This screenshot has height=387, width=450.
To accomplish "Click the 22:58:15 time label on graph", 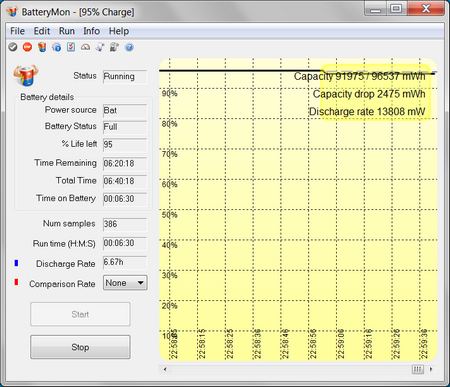I will pos(202,344).
